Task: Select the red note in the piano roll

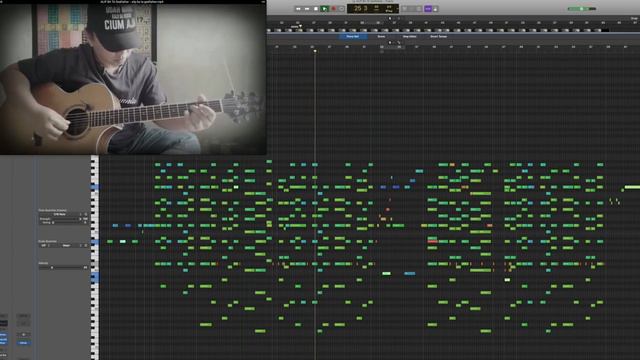Action: point(432,242)
